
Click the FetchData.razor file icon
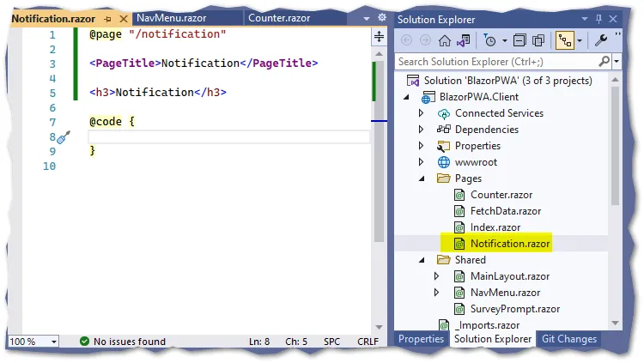click(459, 211)
